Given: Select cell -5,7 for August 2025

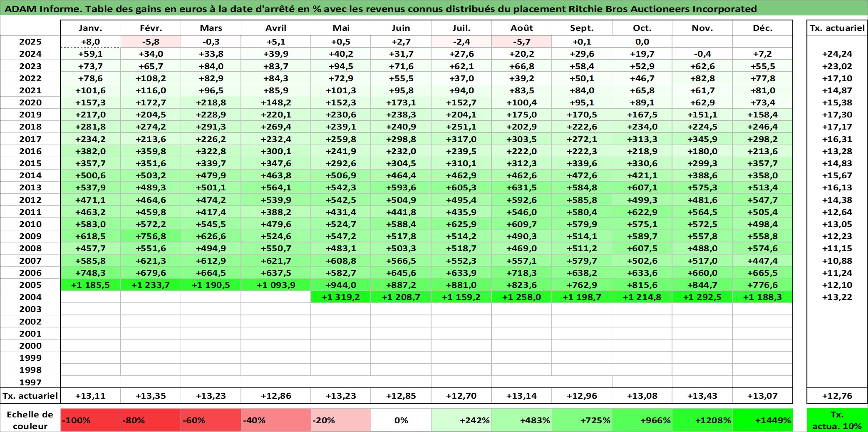Looking at the screenshot, I should tap(522, 42).
